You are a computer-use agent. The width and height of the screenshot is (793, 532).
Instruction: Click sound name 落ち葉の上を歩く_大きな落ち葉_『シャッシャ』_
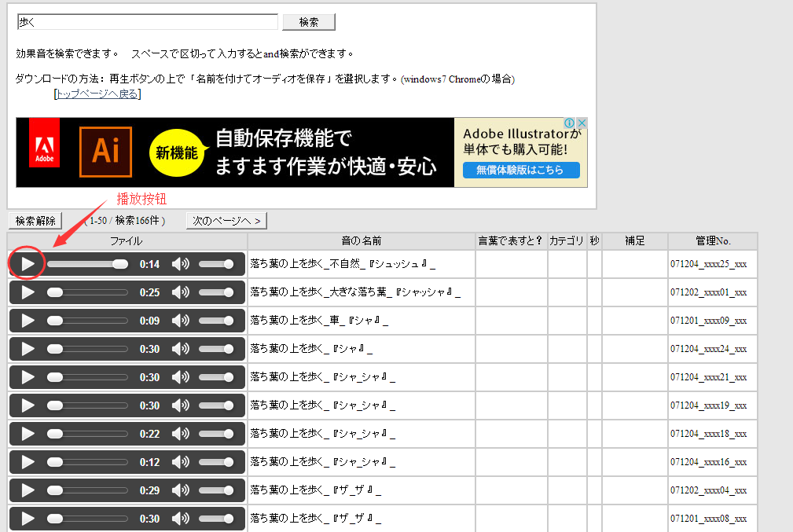pos(355,292)
